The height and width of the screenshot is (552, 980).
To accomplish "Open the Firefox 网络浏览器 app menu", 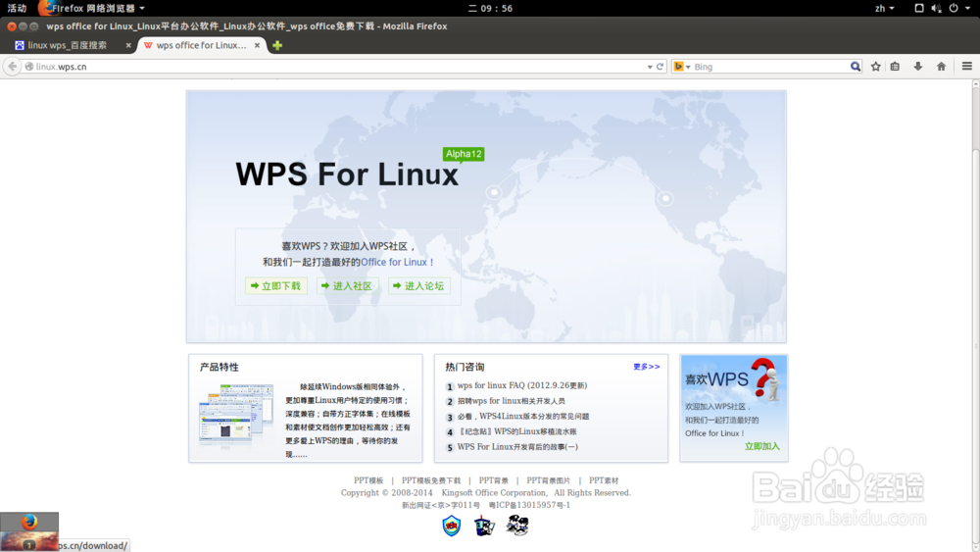I will tap(92, 8).
